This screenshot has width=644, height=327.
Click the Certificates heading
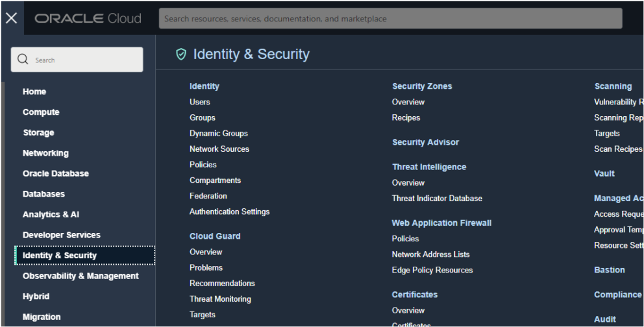pos(414,295)
